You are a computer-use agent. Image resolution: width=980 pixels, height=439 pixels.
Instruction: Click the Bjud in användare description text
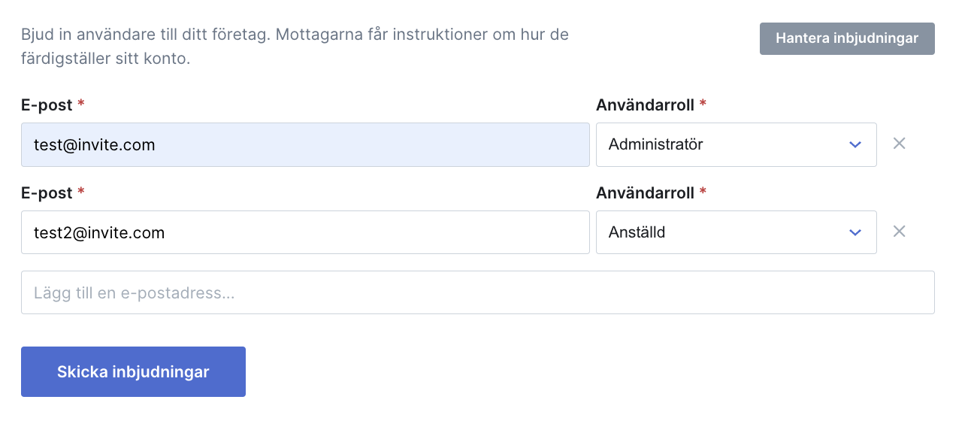tap(295, 47)
